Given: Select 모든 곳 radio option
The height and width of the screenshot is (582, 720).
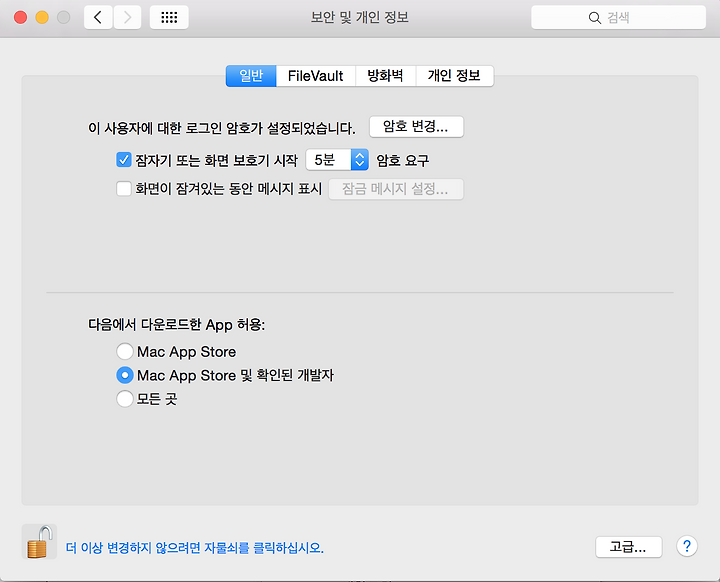Looking at the screenshot, I should [124, 399].
